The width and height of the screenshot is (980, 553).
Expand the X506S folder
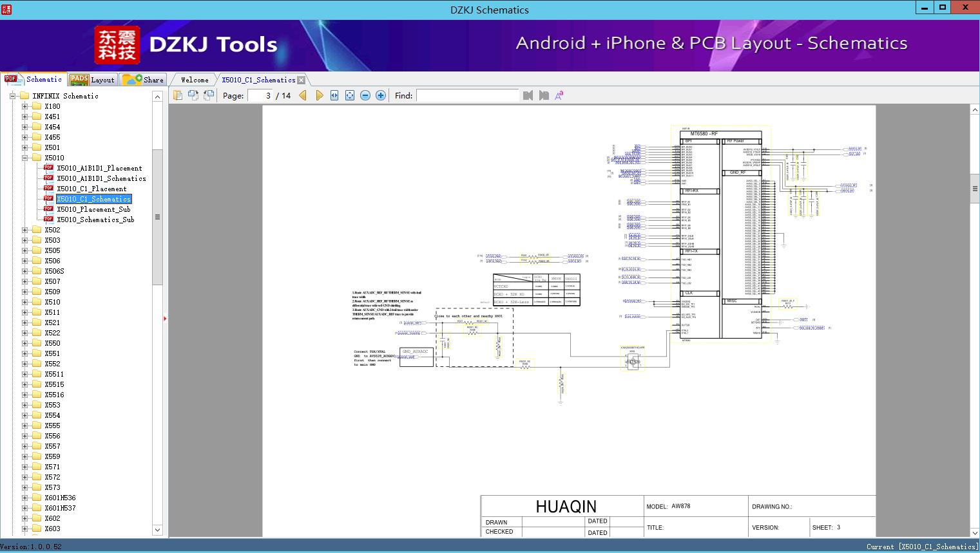(x=24, y=271)
